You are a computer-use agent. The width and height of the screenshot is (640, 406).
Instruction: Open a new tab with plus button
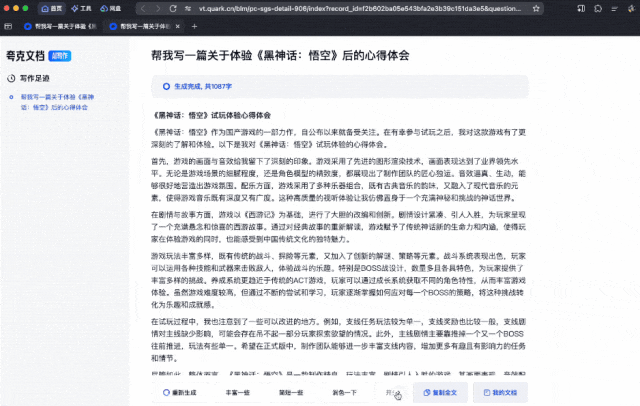[194, 27]
